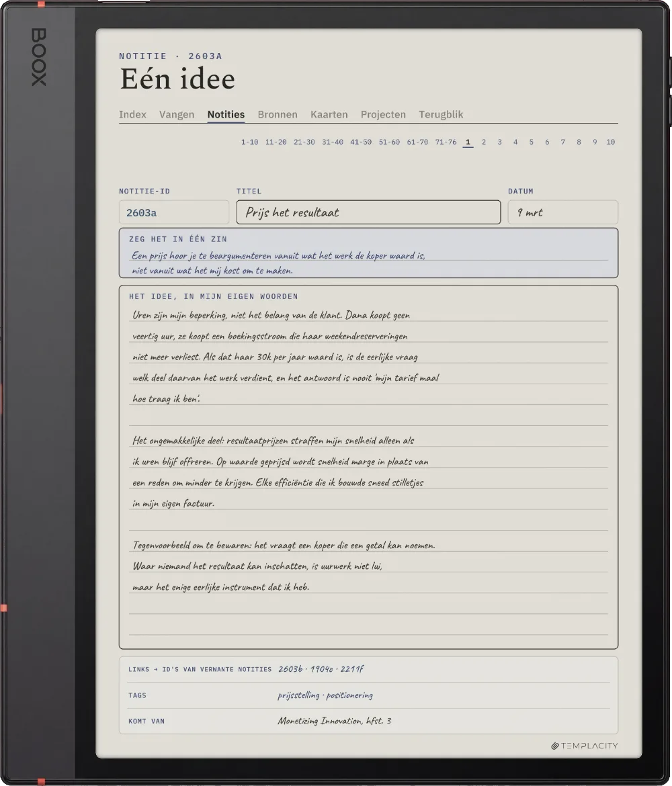
Task: Select note page 1
Action: tap(468, 142)
